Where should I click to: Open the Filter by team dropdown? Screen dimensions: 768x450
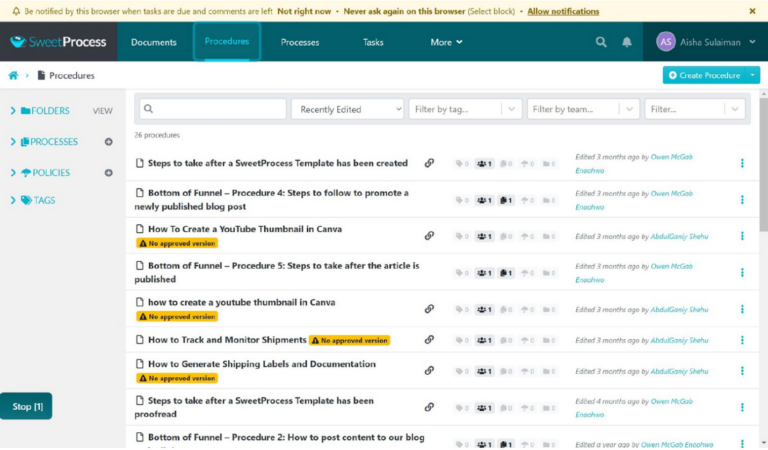pos(583,109)
